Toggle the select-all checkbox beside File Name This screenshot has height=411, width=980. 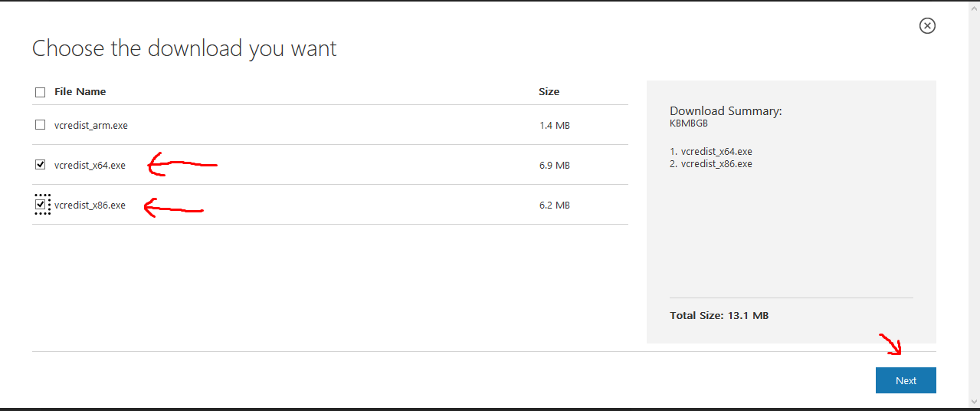(41, 92)
